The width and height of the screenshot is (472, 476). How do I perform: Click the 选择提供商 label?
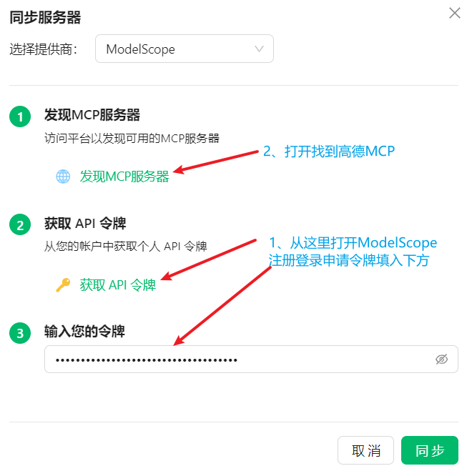44,49
